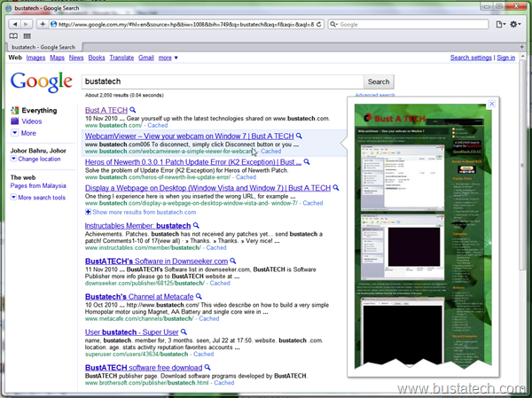Click preview magnifier next to Display a Webpage

click(336, 188)
